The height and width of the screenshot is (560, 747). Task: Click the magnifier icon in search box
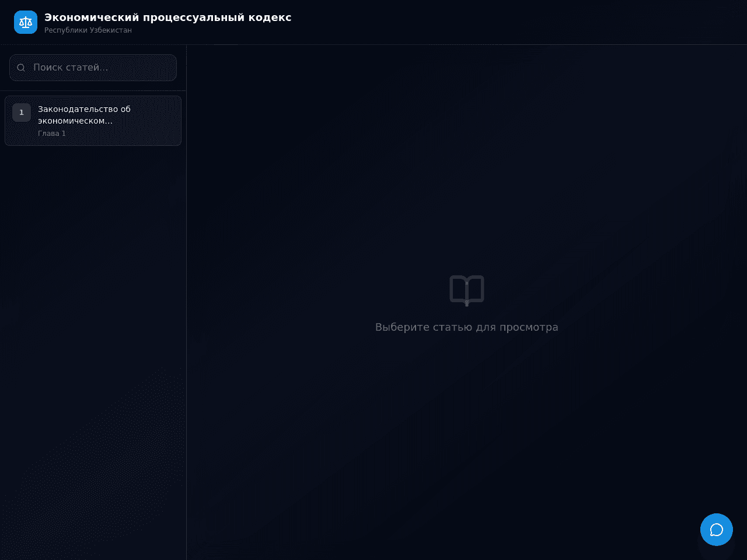click(21, 68)
